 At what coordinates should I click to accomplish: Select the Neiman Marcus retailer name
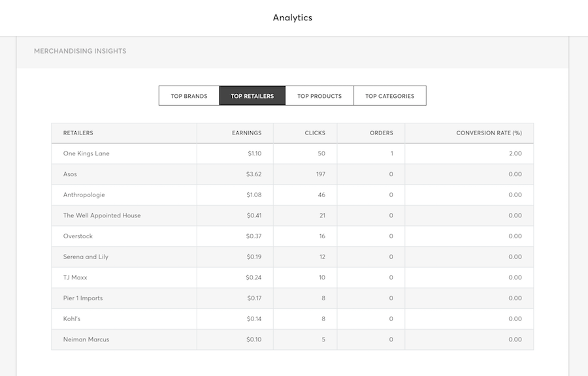pos(86,339)
